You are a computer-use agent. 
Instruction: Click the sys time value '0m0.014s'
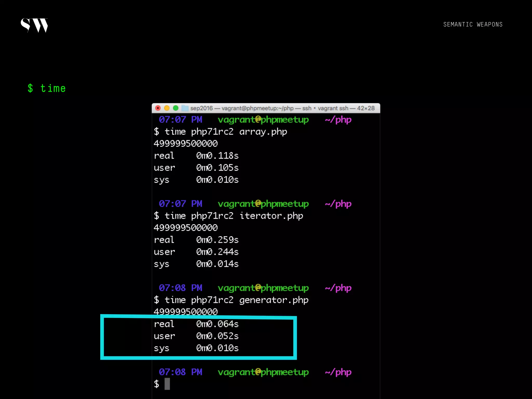coord(217,264)
